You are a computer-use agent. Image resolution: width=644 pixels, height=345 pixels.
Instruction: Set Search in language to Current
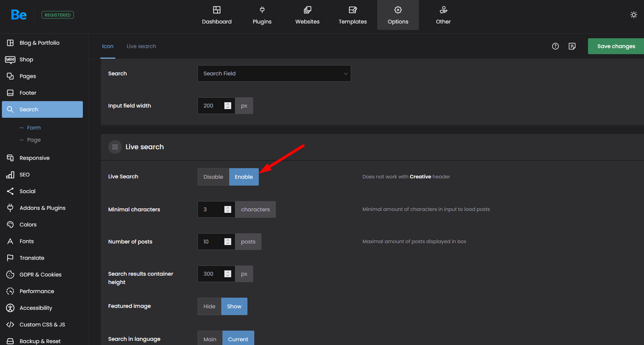(x=238, y=338)
